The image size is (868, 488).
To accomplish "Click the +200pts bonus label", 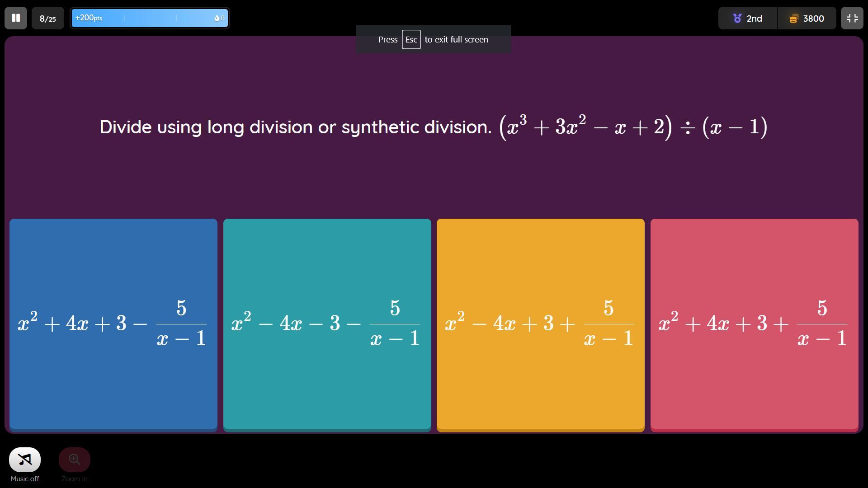I will [x=89, y=18].
